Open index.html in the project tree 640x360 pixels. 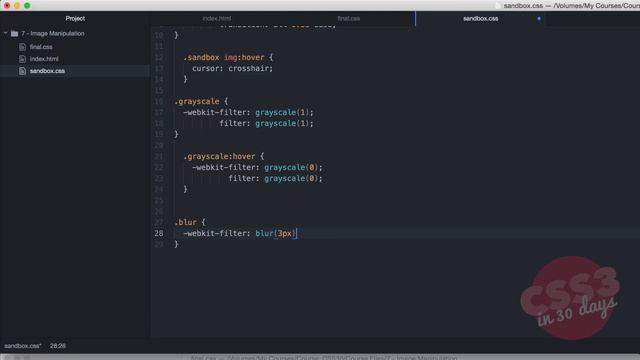point(44,59)
